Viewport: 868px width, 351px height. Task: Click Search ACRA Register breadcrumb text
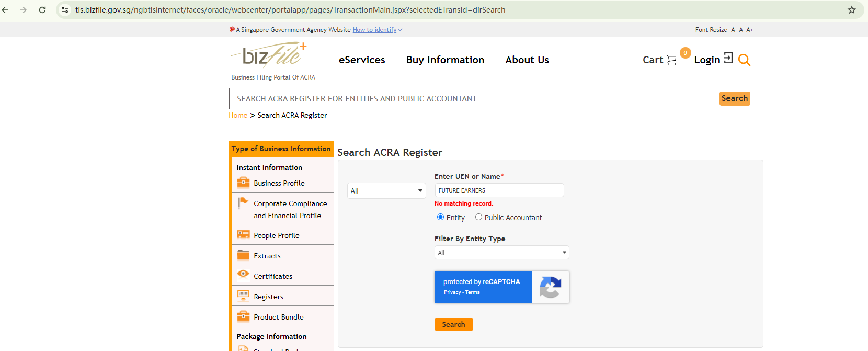tap(292, 115)
